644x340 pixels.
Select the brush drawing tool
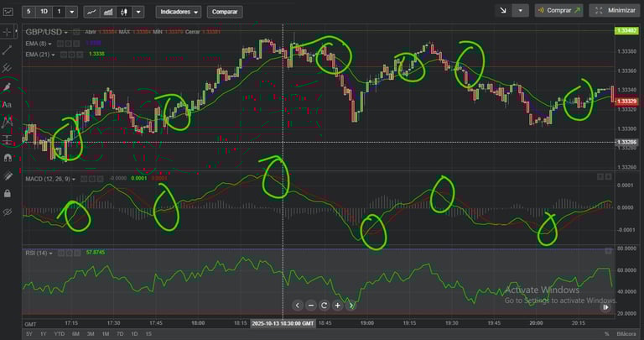click(7, 86)
